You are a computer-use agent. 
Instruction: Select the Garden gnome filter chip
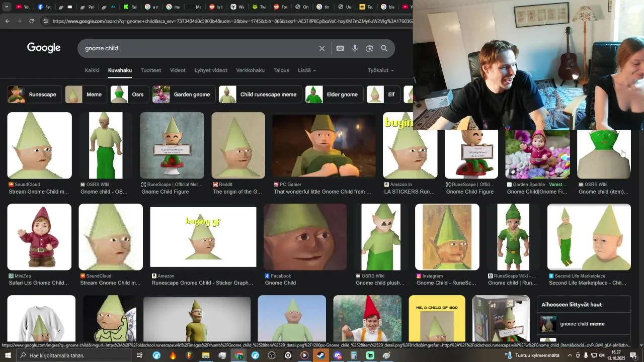184,95
